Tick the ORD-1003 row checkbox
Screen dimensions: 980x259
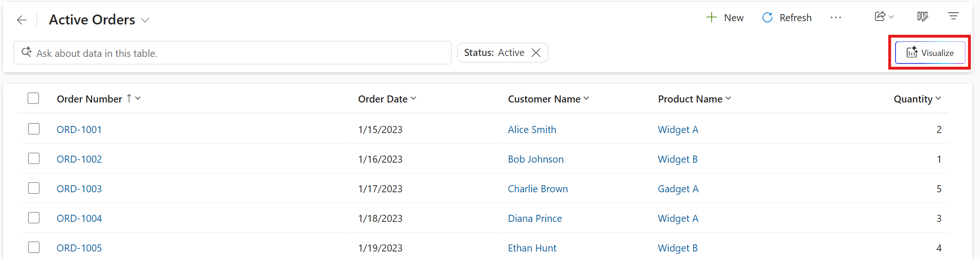point(34,188)
